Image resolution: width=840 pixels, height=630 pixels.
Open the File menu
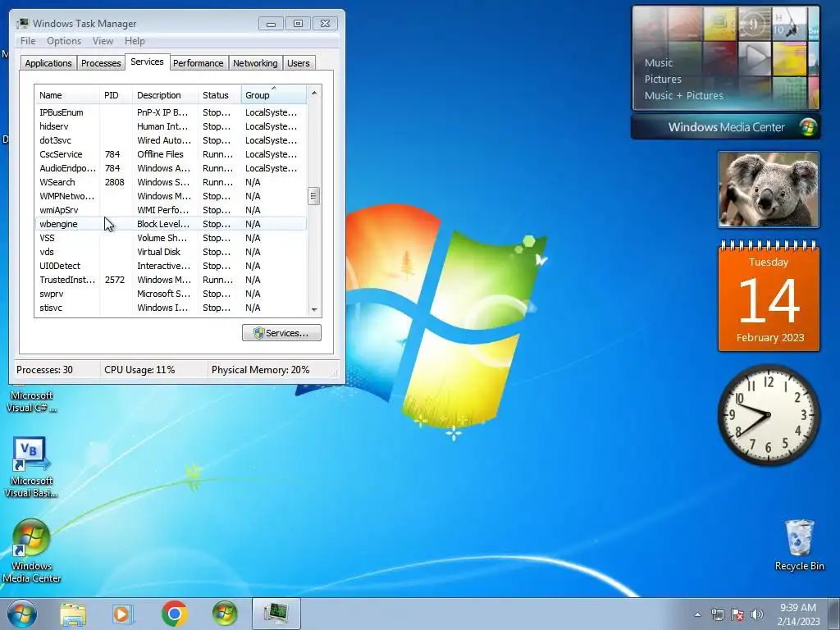tap(28, 41)
